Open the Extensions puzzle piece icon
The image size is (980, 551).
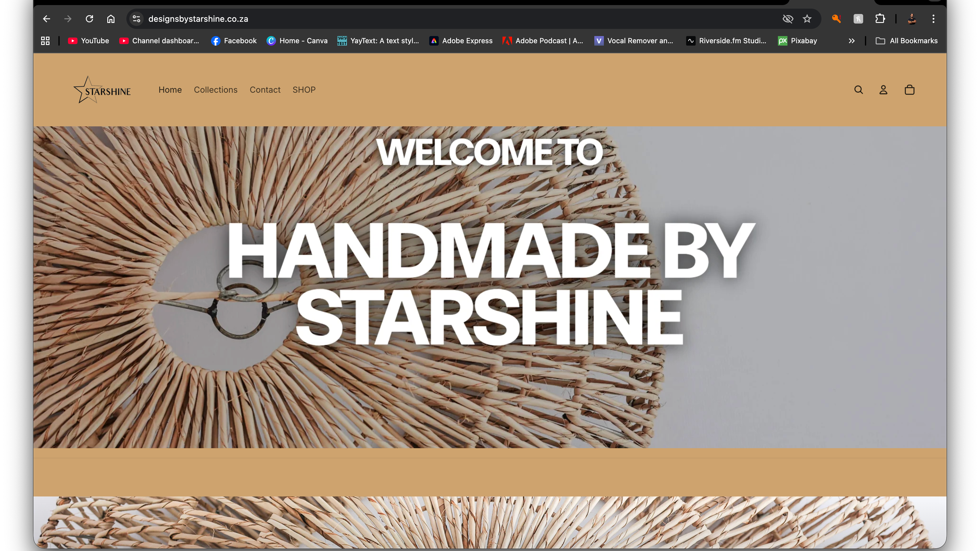tap(880, 19)
